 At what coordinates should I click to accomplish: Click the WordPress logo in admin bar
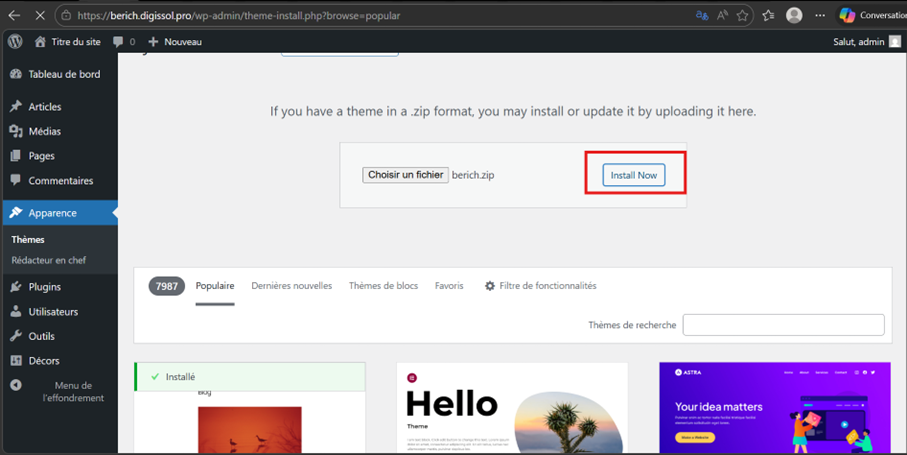tap(15, 42)
